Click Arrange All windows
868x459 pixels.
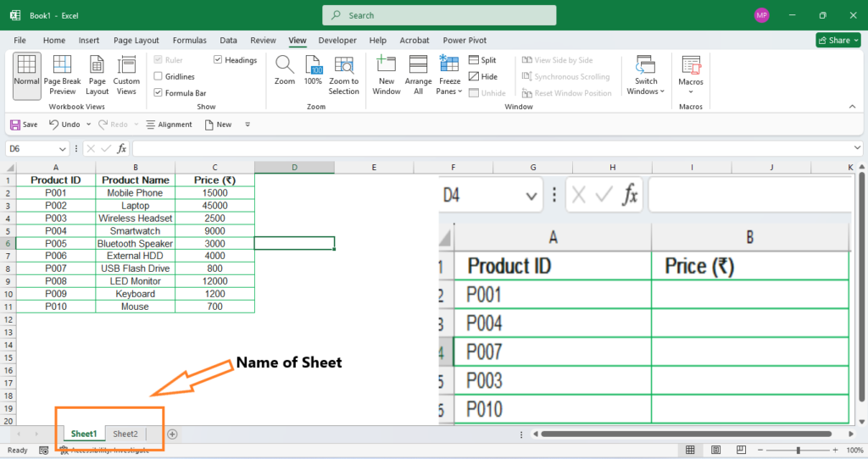pos(418,75)
